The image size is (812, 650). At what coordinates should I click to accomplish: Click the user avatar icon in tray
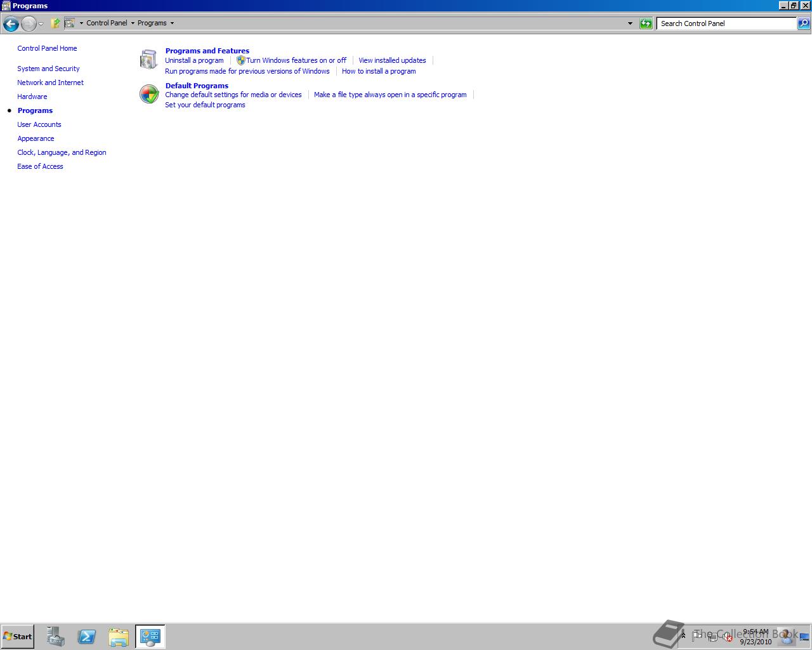pos(787,636)
